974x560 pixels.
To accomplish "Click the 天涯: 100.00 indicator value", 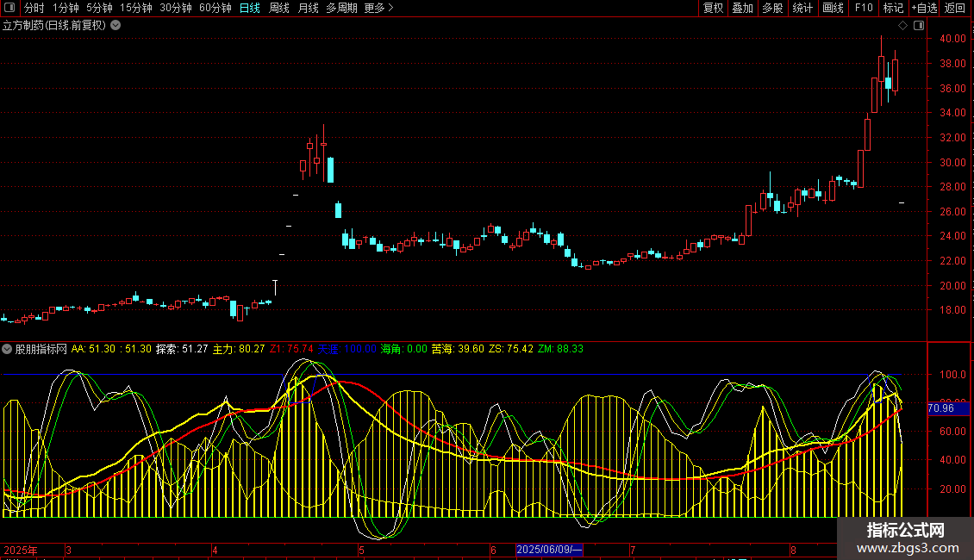I will [x=347, y=349].
